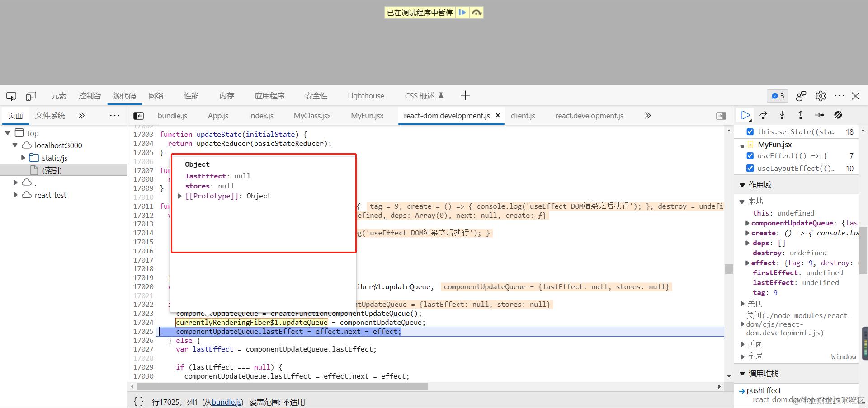Close the react-dom.development.js tab
Viewport: 868px width, 408px height.
pos(498,115)
